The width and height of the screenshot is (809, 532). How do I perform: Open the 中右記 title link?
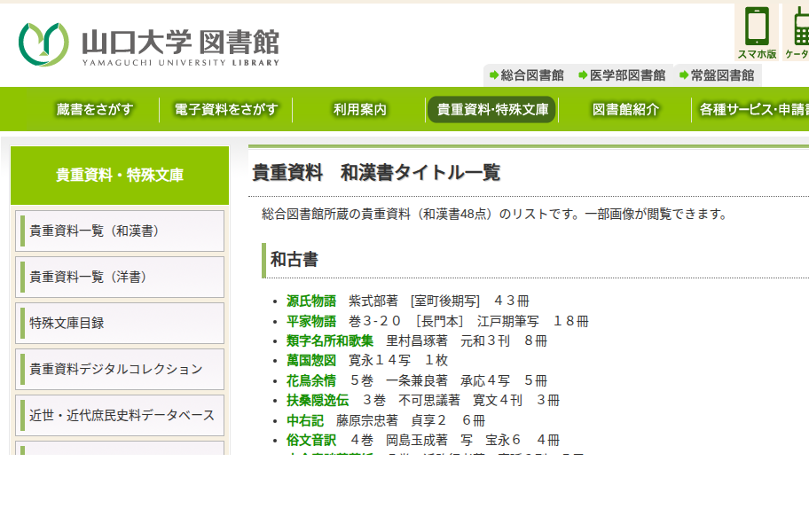(305, 420)
